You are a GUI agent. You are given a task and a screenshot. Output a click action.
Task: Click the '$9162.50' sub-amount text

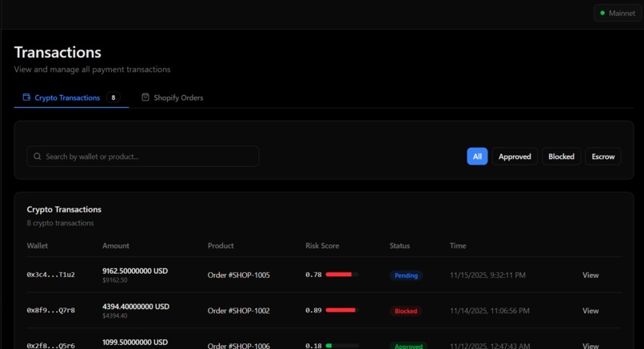115,280
